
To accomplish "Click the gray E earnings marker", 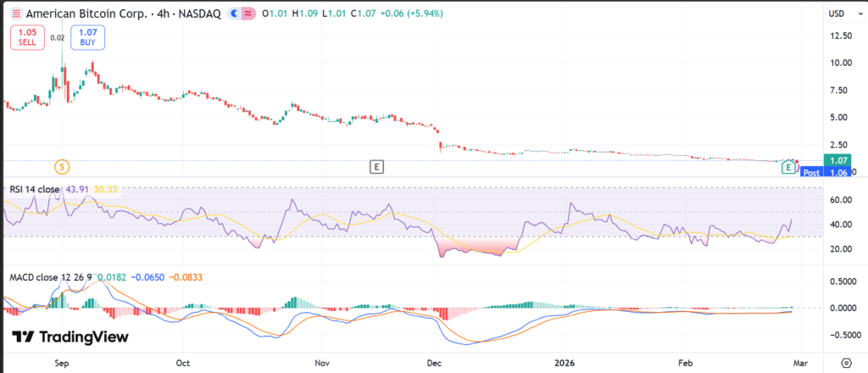I will tap(377, 166).
